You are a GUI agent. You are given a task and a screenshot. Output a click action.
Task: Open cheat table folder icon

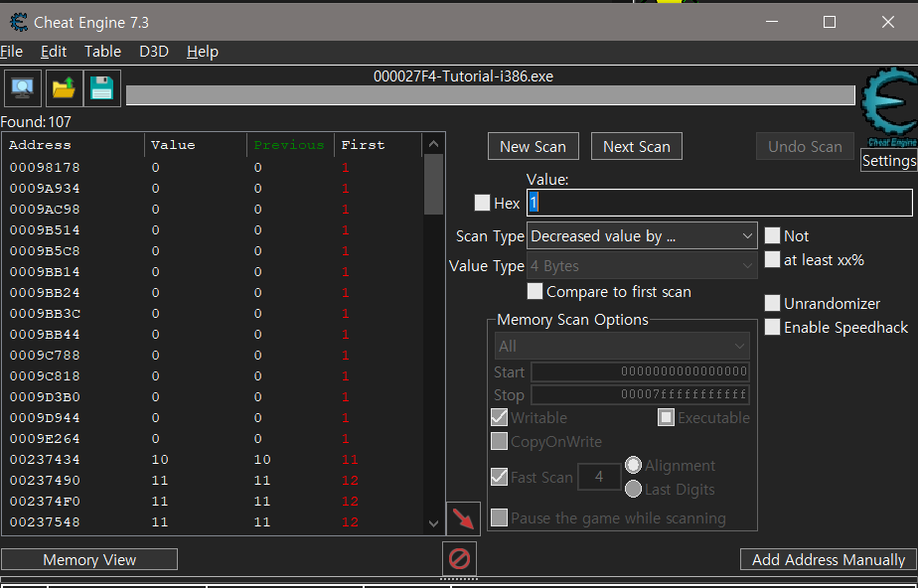[64, 88]
